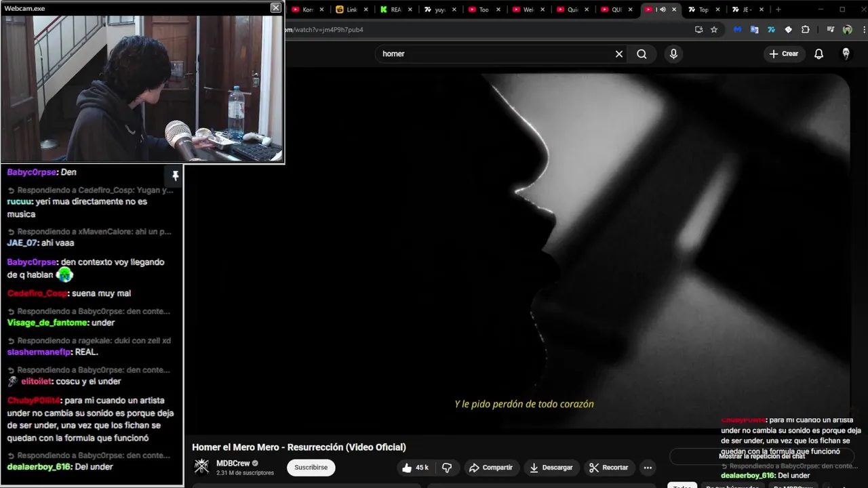Click the blue extension icon beside Translate
This screenshot has width=868, height=488.
[x=737, y=30]
